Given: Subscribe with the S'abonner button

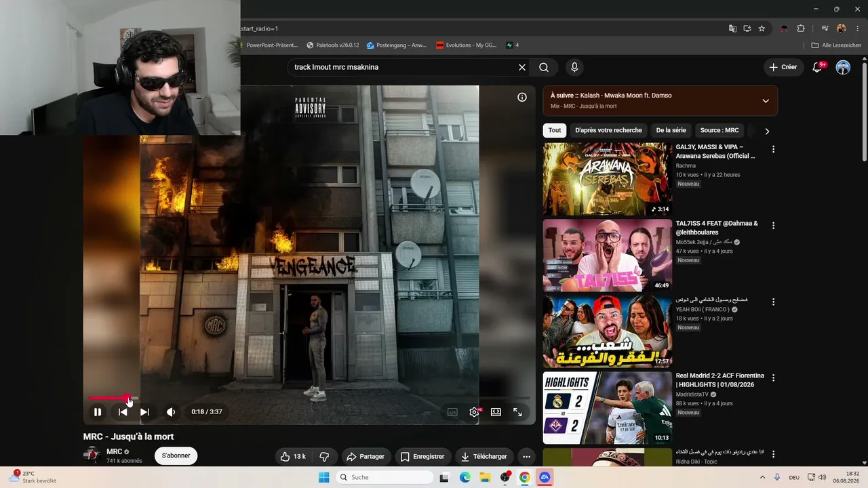Looking at the screenshot, I should pos(176,455).
